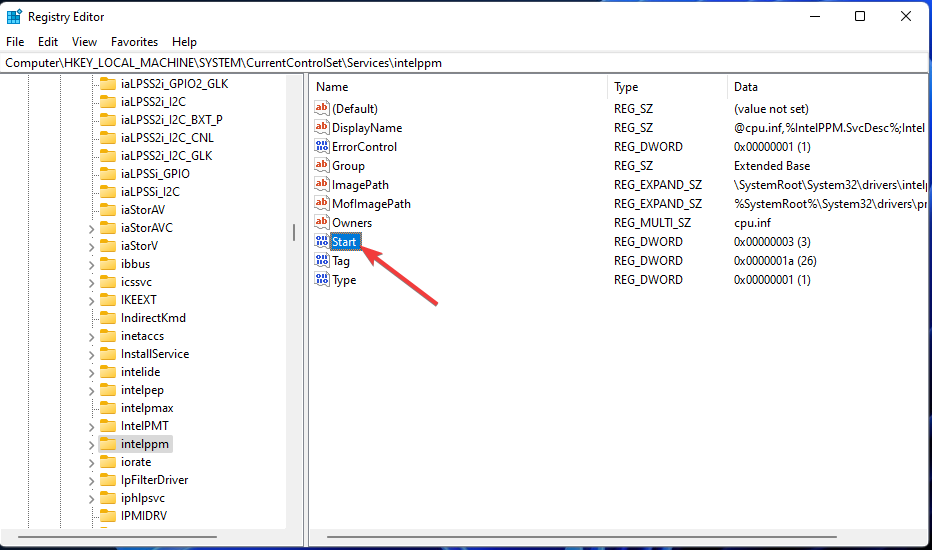Open the Edit menu

pos(48,42)
